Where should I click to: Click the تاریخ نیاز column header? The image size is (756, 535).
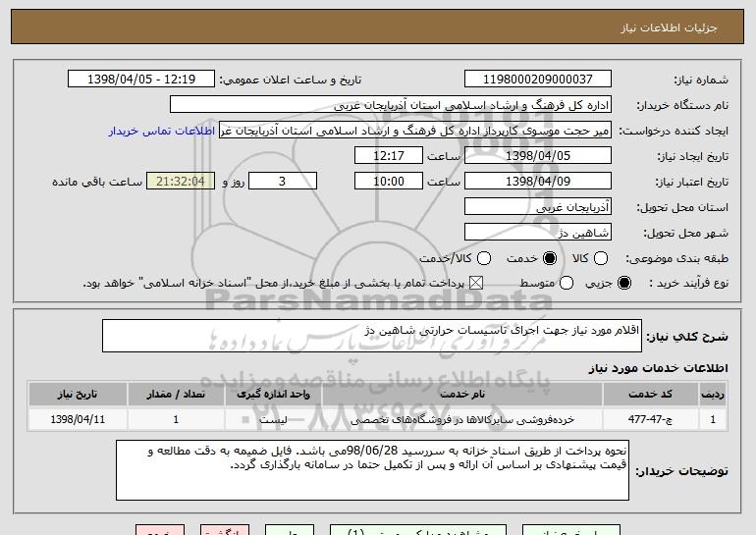click(78, 395)
